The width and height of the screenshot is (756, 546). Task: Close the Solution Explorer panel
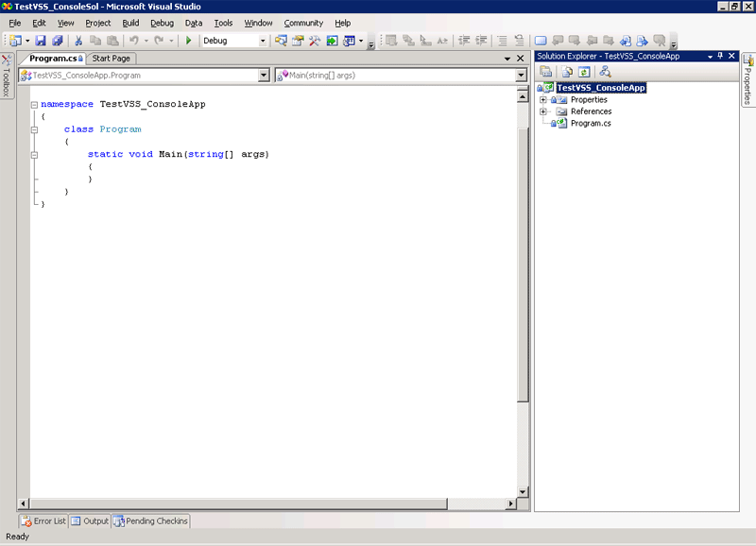point(731,56)
